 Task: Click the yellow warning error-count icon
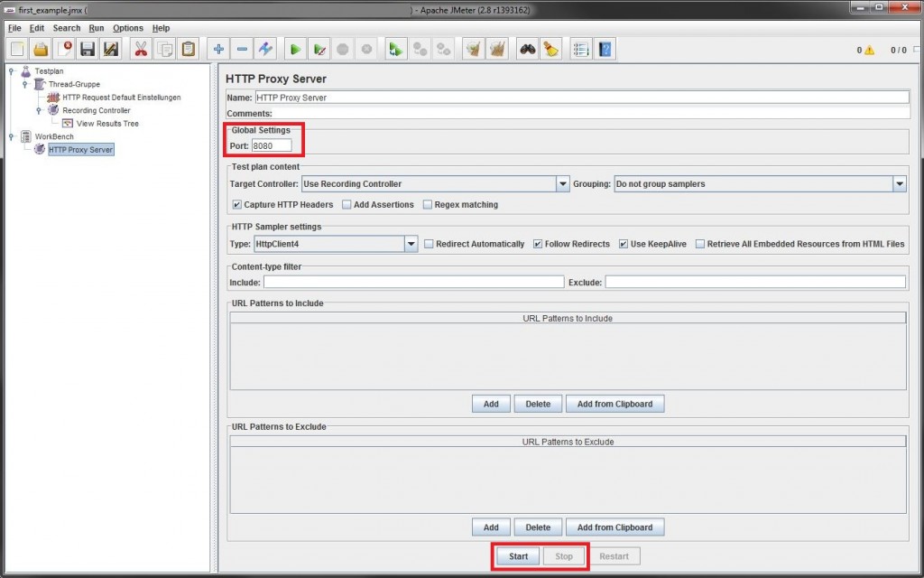coord(869,51)
